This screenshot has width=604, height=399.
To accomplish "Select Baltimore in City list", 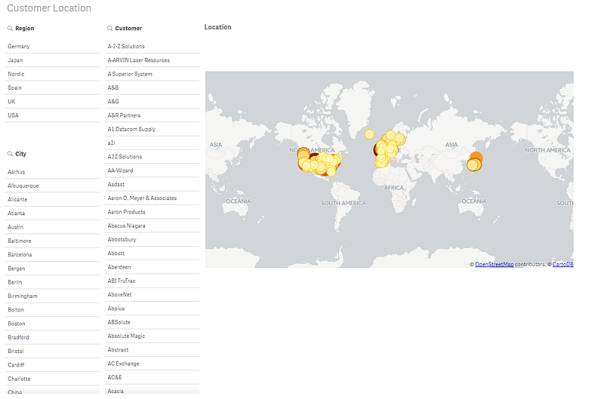I will tap(52, 241).
